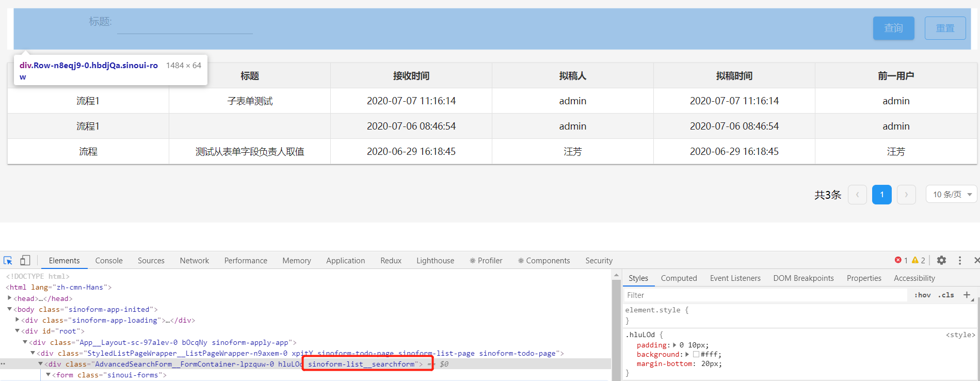Collapse the App__Layout div node
The image size is (980, 381).
(25, 342)
